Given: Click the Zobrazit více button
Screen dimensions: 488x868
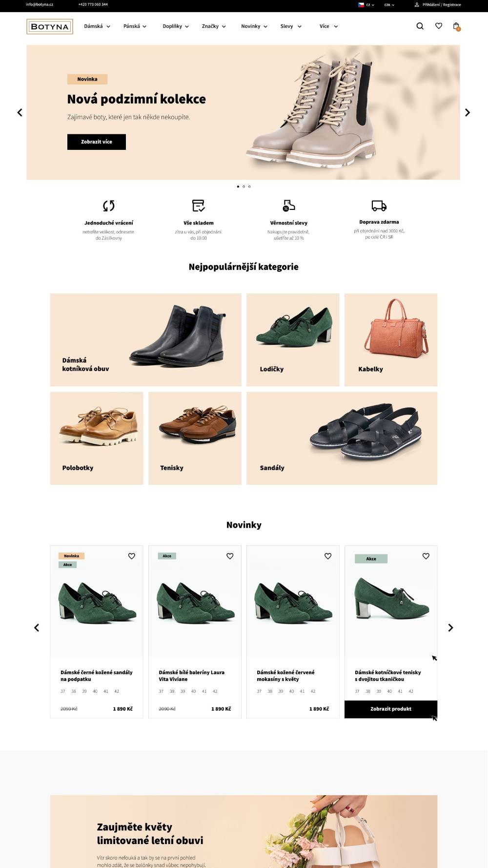Looking at the screenshot, I should point(97,142).
